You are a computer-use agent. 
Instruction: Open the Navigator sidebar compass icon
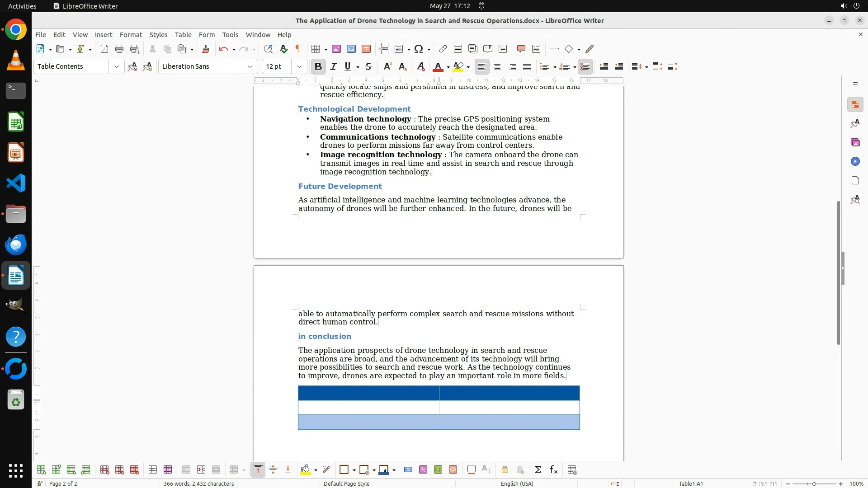(x=855, y=161)
